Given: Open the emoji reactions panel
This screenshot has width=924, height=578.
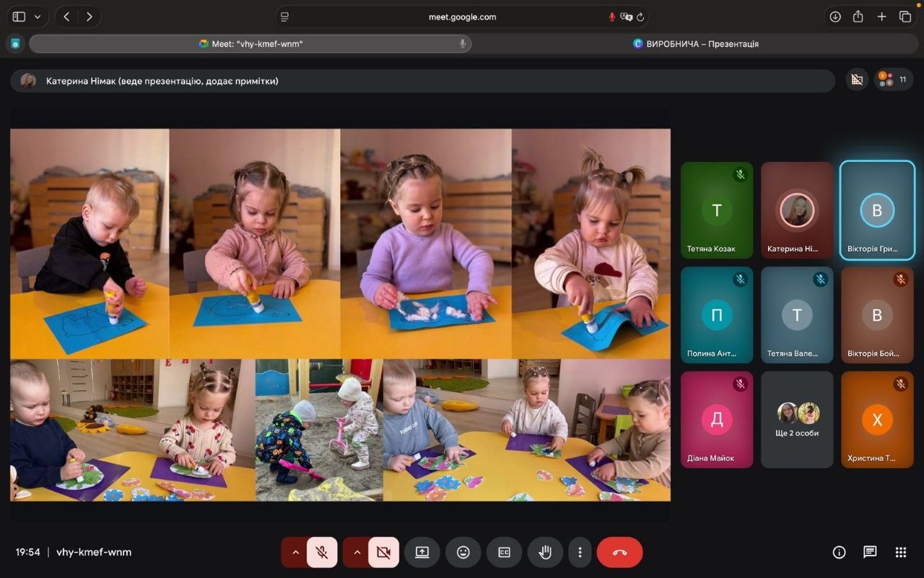Looking at the screenshot, I should pyautogui.click(x=463, y=552).
